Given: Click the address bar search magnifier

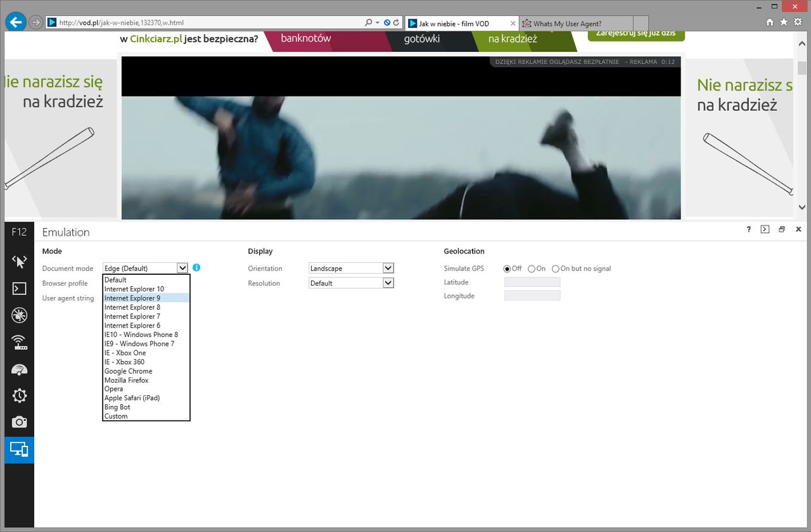Looking at the screenshot, I should 369,22.
